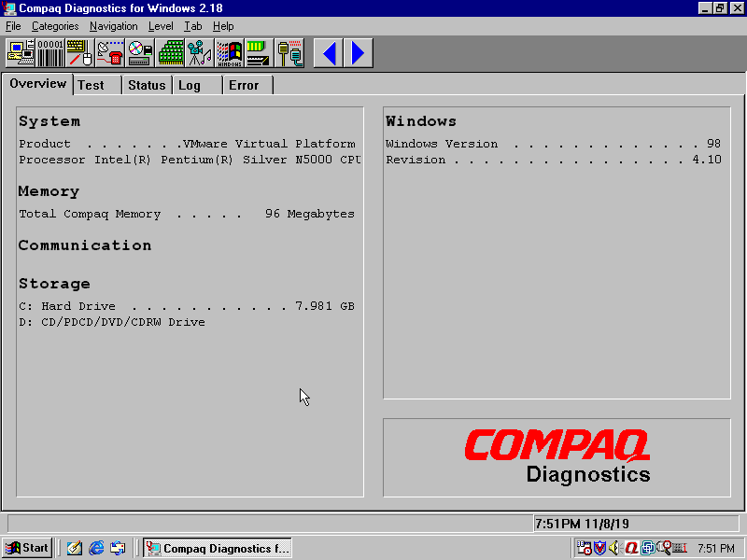
Task: Click the System heading
Action: (x=49, y=121)
